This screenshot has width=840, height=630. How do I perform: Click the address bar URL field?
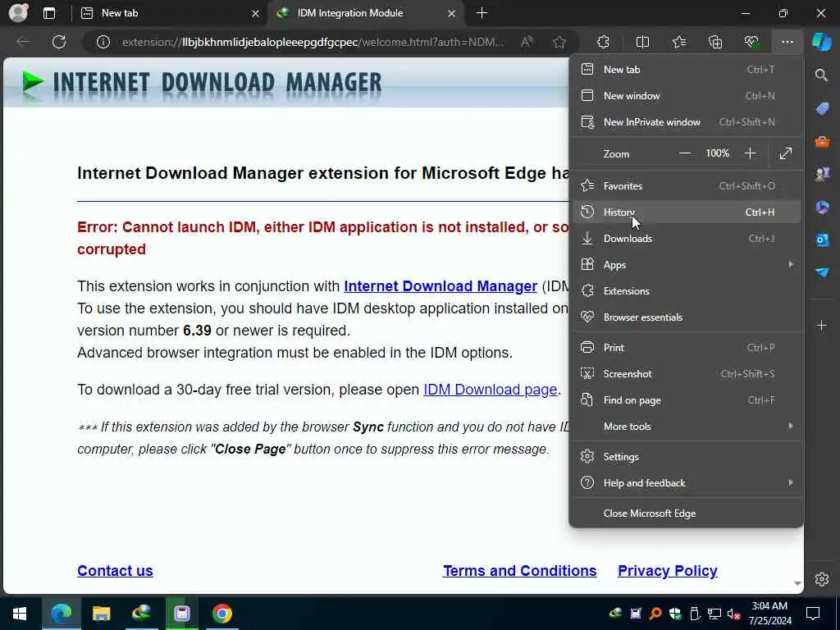tap(313, 42)
